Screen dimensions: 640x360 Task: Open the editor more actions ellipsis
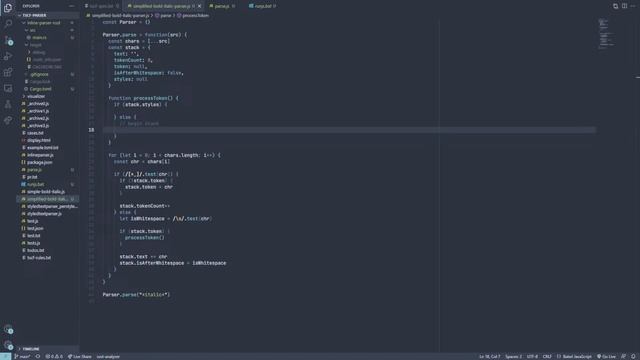click(633, 6)
